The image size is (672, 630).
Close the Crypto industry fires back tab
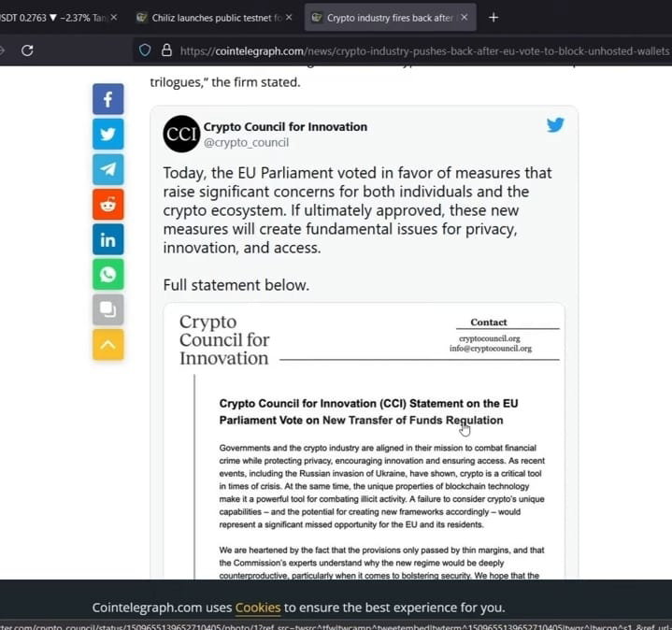point(465,17)
